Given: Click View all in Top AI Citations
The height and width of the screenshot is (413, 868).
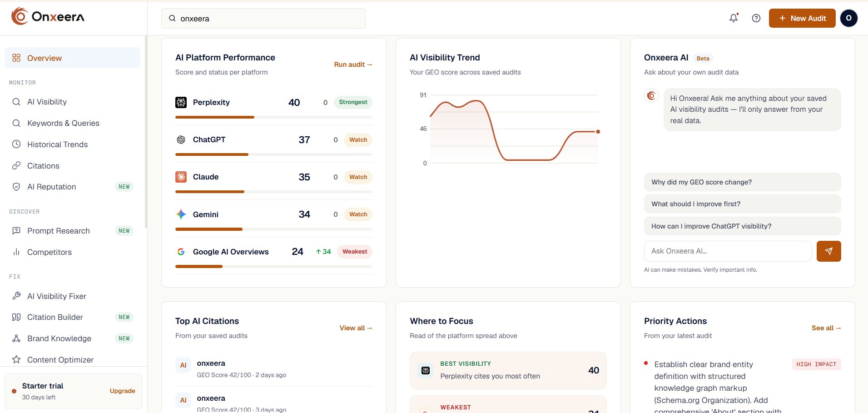Looking at the screenshot, I should [356, 328].
